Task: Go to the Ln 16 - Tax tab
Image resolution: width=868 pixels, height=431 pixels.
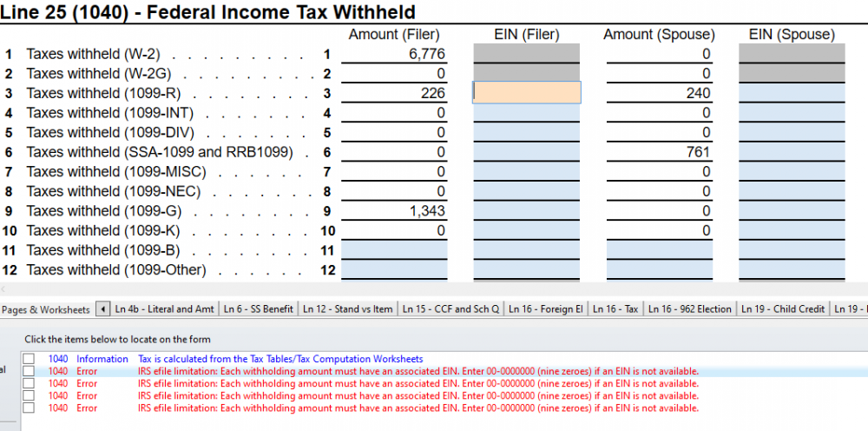Action: 615,309
